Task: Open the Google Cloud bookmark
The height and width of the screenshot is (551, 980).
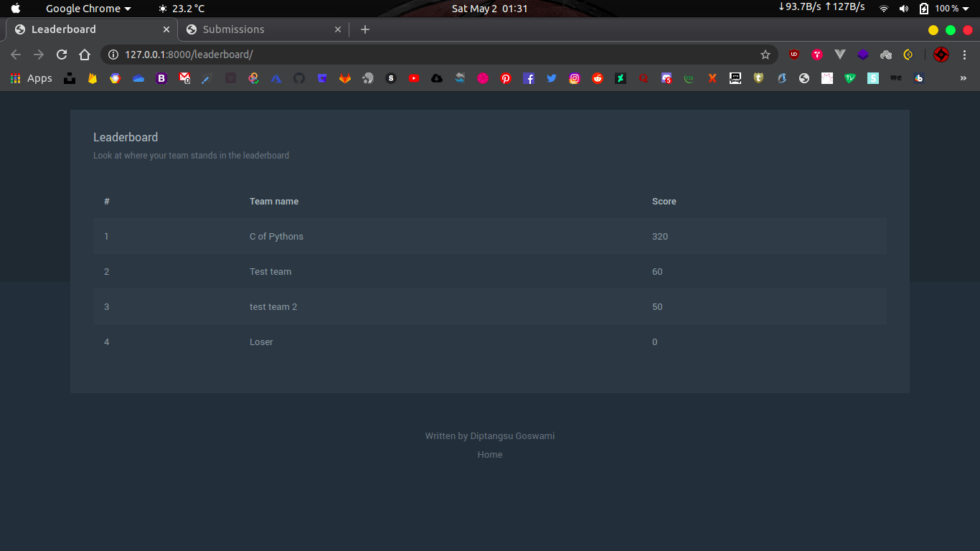Action: point(116,78)
